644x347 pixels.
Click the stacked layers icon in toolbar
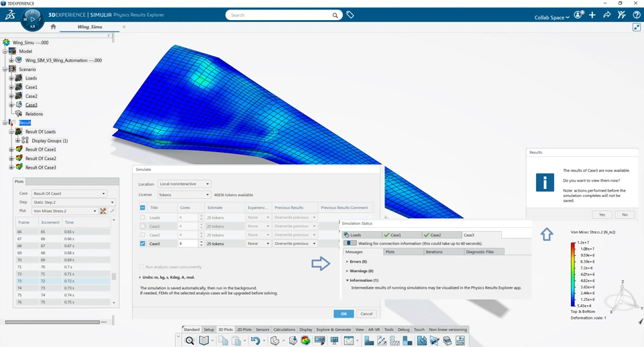tap(447, 340)
